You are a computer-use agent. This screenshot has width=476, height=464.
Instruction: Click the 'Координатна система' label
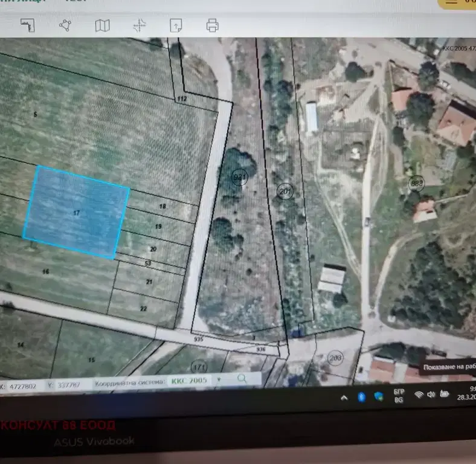[x=129, y=382]
